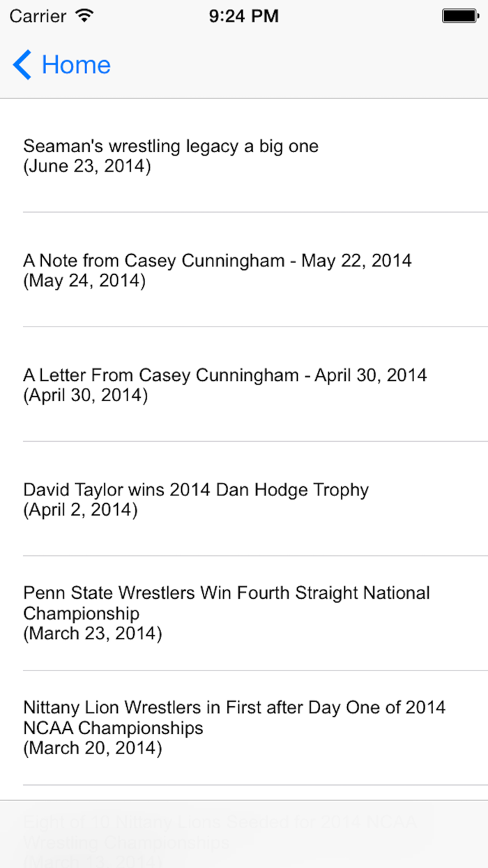
Task: Tap the clock showing 9:24 PM
Action: (243, 15)
